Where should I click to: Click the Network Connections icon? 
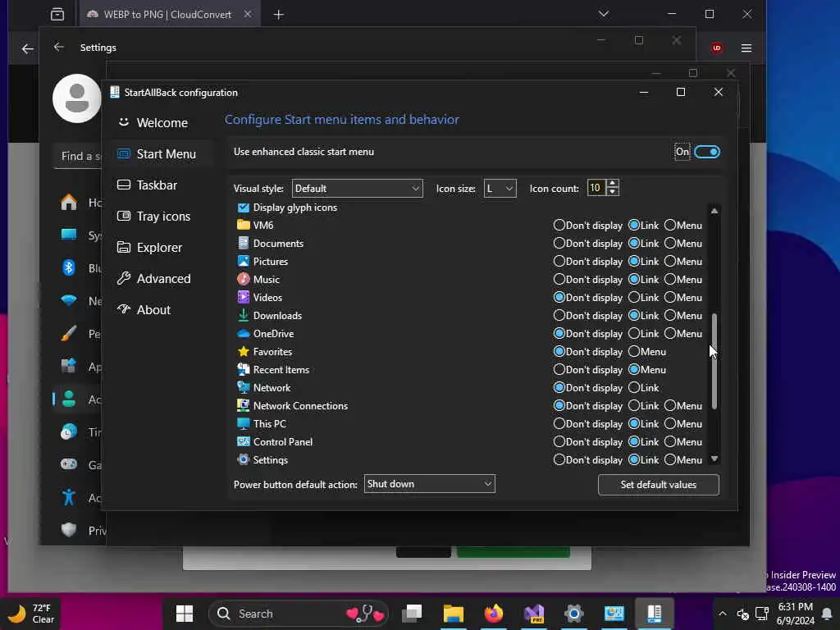[x=243, y=405]
